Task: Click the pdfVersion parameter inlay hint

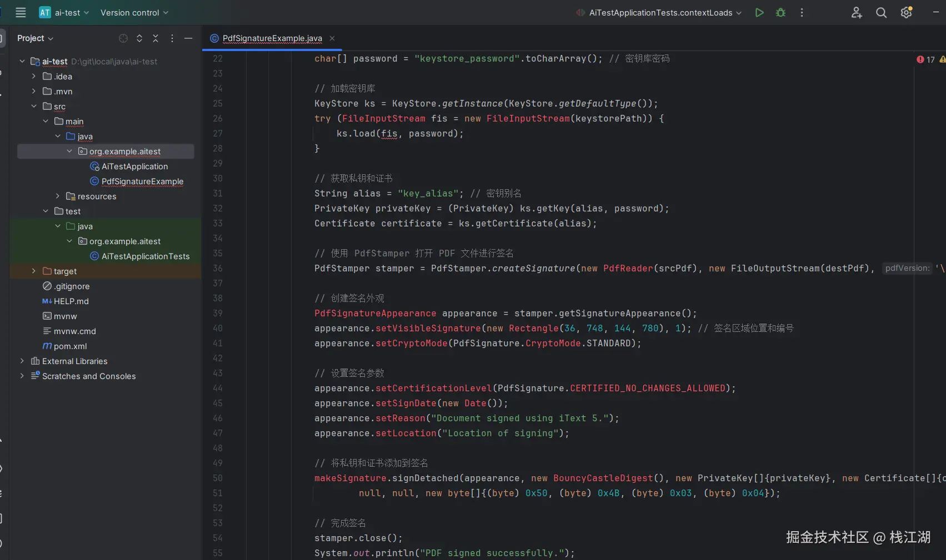Action: (x=907, y=268)
